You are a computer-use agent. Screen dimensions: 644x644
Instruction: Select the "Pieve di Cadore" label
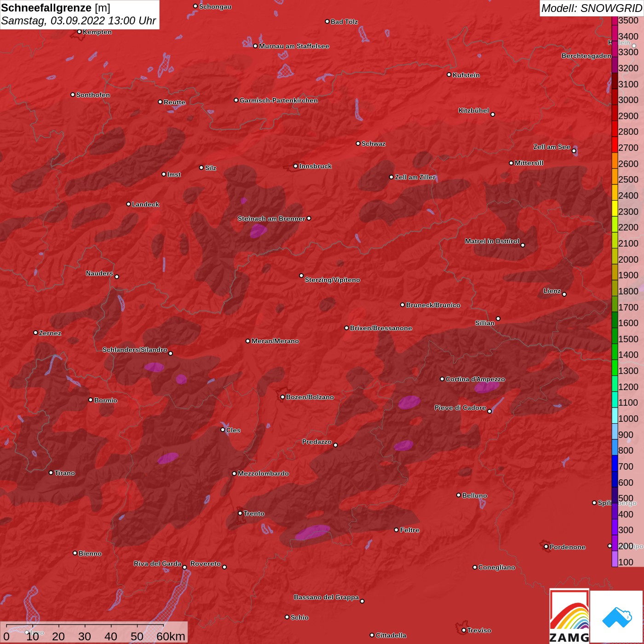460,408
